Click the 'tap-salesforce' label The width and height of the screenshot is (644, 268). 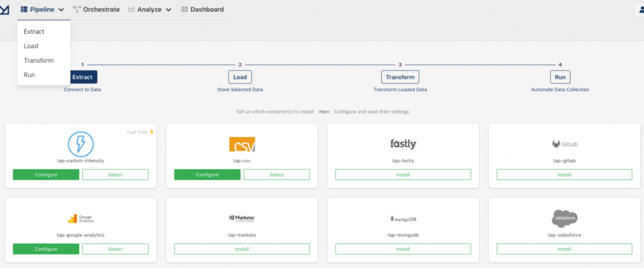coord(564,235)
